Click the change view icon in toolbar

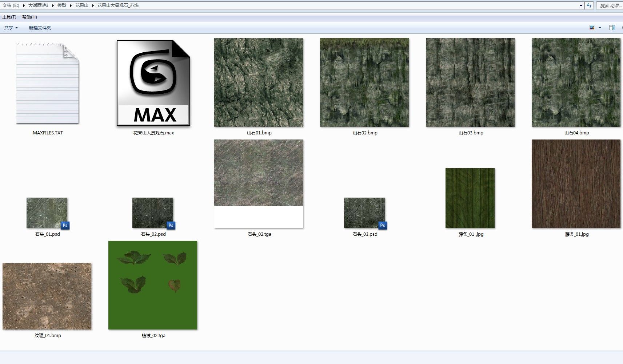592,28
